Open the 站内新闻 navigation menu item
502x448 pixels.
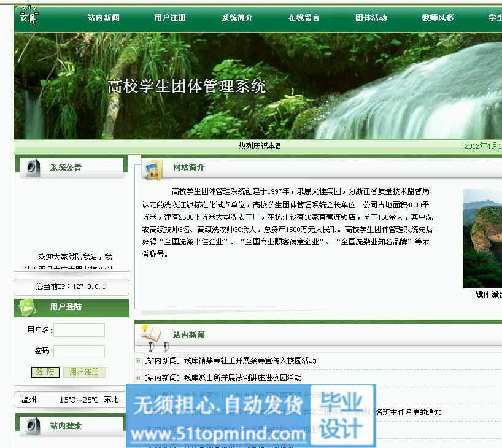point(104,18)
